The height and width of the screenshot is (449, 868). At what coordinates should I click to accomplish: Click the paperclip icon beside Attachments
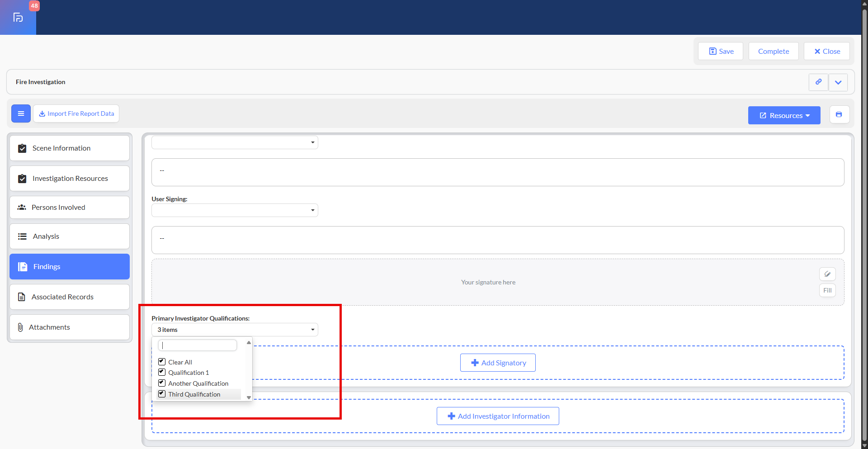[20, 327]
